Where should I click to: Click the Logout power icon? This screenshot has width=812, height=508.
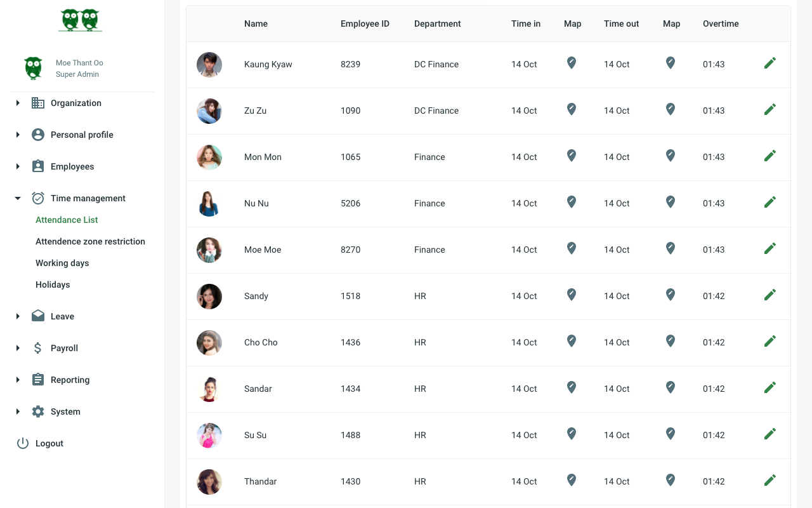pyautogui.click(x=23, y=443)
